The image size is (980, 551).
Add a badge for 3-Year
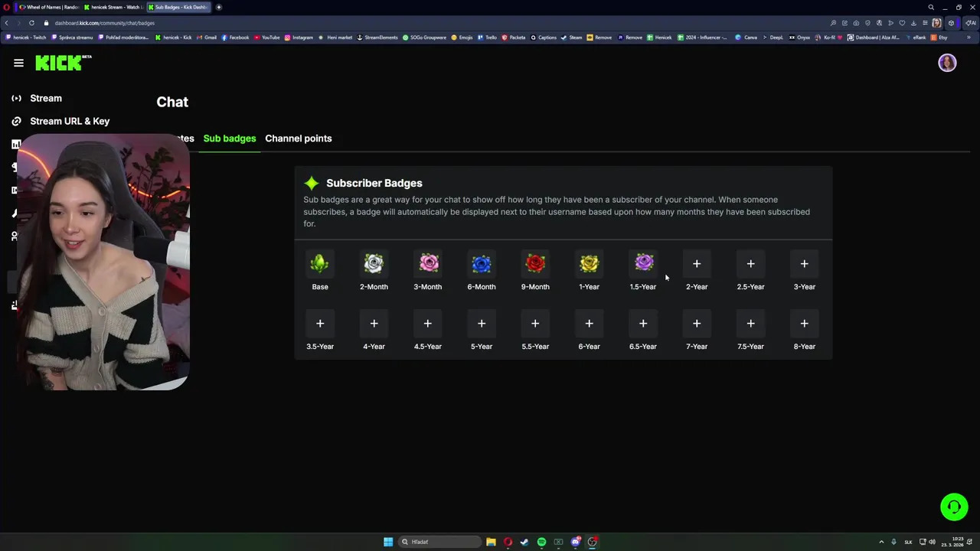coord(804,264)
